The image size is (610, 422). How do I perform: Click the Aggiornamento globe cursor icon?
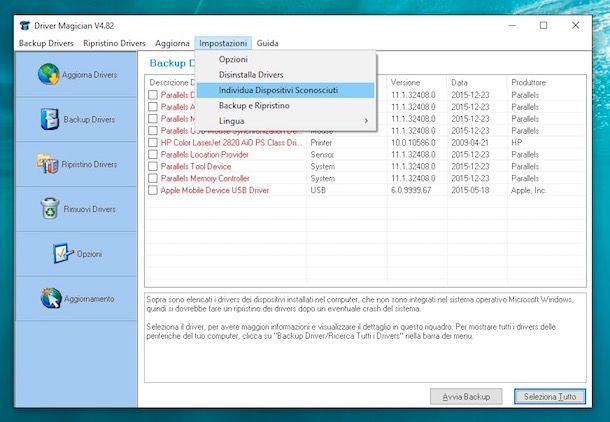click(x=51, y=298)
